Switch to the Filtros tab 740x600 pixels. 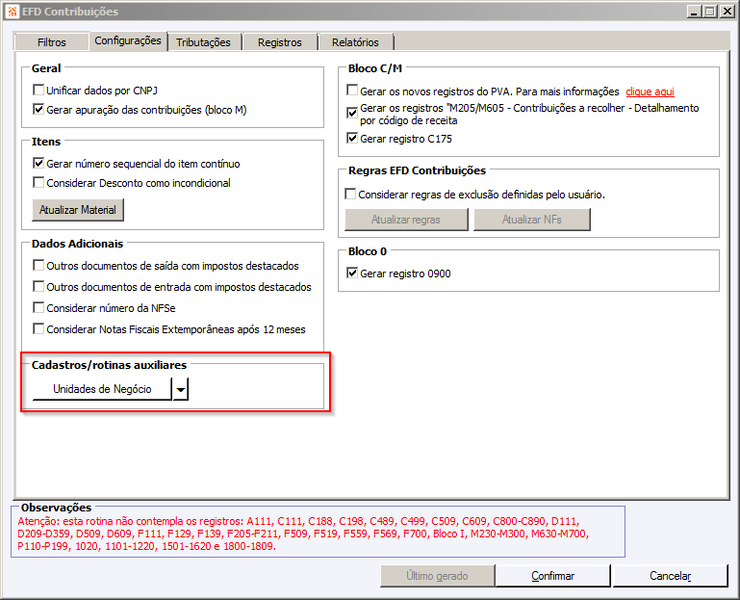click(x=51, y=42)
